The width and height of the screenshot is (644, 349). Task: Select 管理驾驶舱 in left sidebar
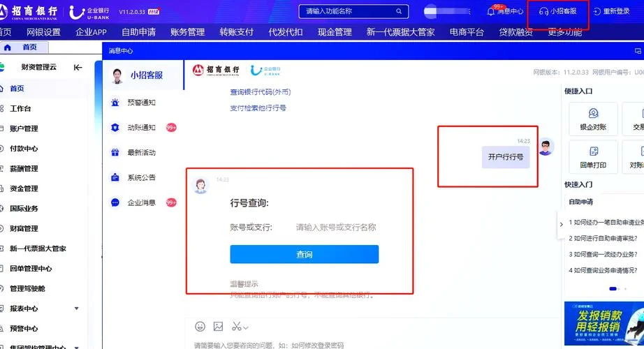tap(27, 289)
